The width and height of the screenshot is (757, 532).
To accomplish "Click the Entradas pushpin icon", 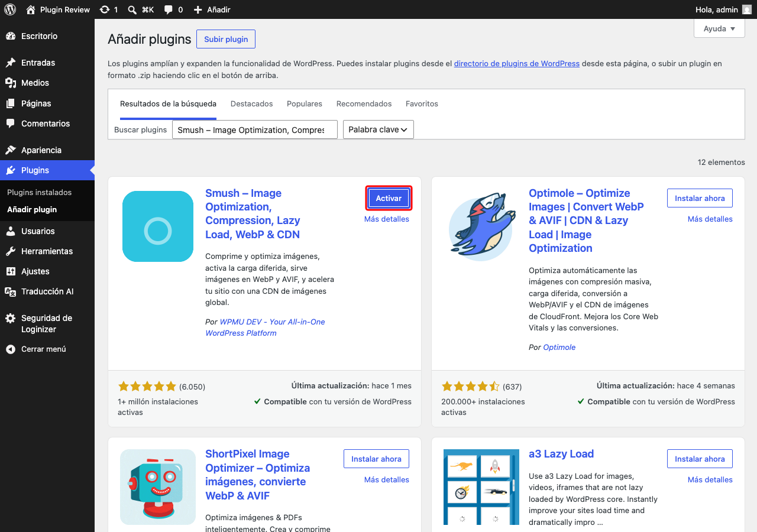I will coord(11,63).
